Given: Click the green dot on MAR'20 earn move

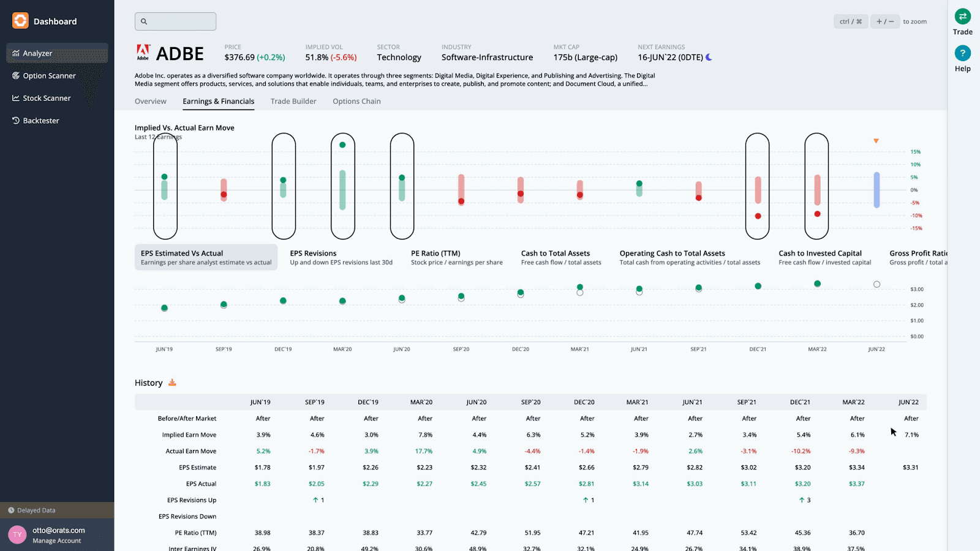Looking at the screenshot, I should tap(342, 145).
